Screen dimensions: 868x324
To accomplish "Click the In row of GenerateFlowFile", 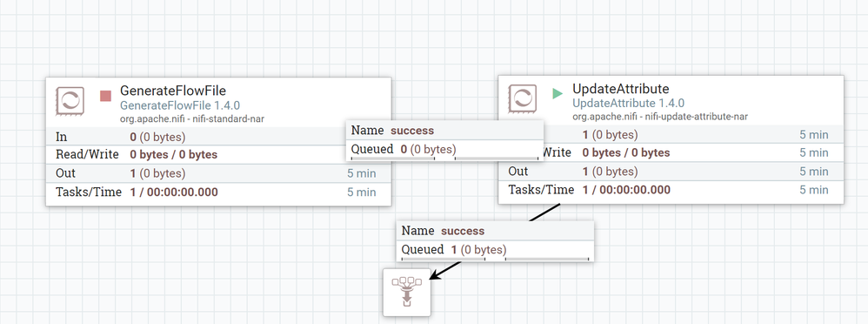I will coord(218,137).
